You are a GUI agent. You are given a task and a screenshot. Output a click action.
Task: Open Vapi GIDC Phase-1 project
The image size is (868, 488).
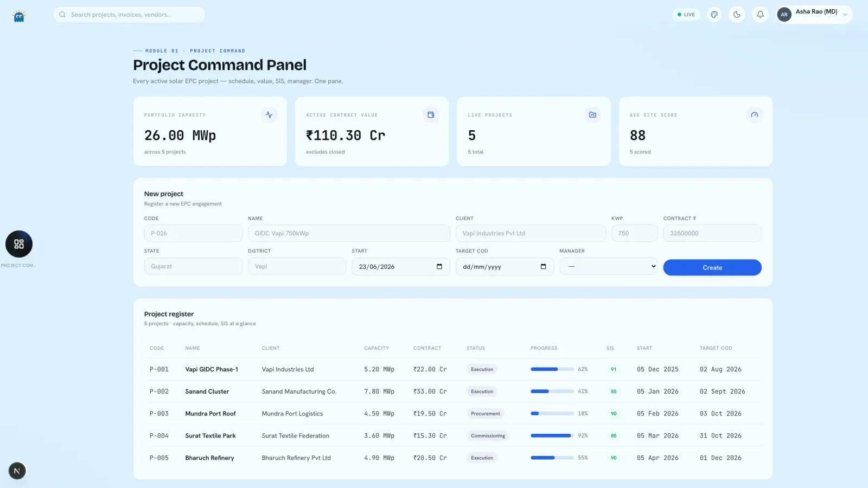212,369
